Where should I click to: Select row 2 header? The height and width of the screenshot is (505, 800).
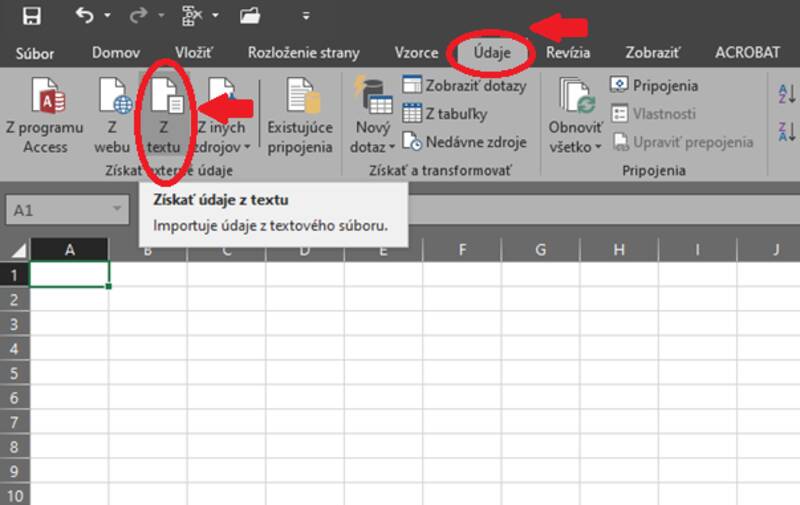[14, 299]
